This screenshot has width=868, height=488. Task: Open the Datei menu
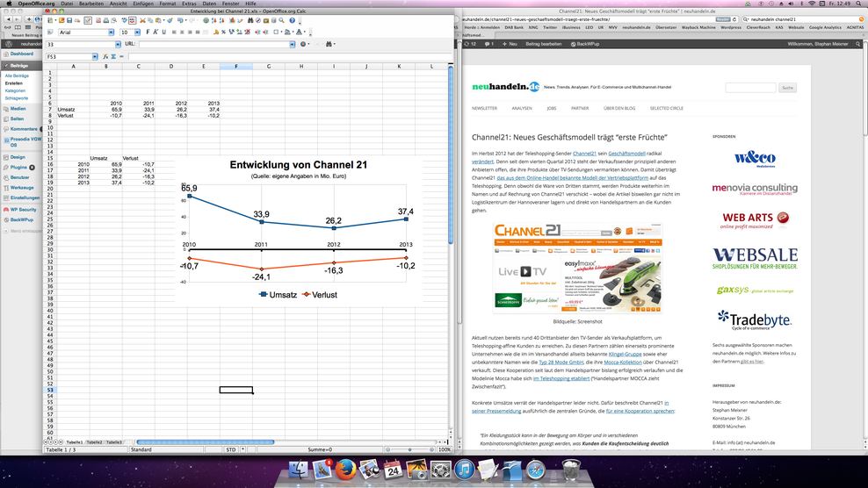click(x=67, y=4)
